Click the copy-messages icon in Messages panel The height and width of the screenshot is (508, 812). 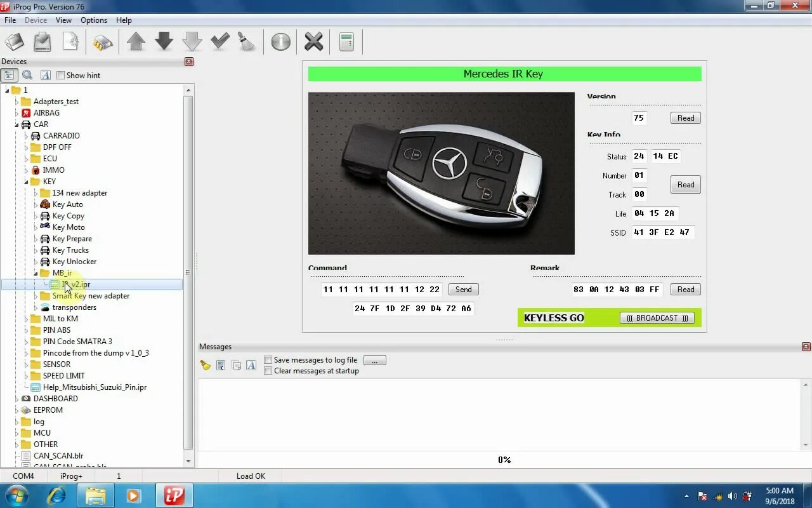click(236, 365)
